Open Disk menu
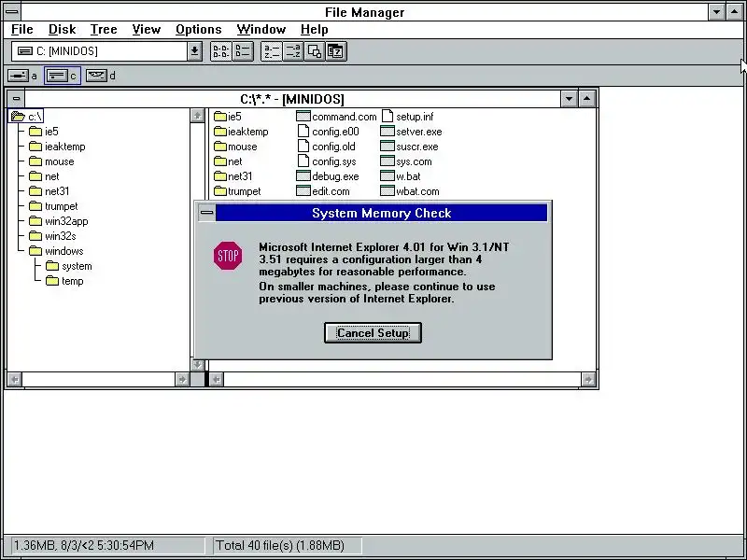This screenshot has height=560, width=747. click(62, 30)
